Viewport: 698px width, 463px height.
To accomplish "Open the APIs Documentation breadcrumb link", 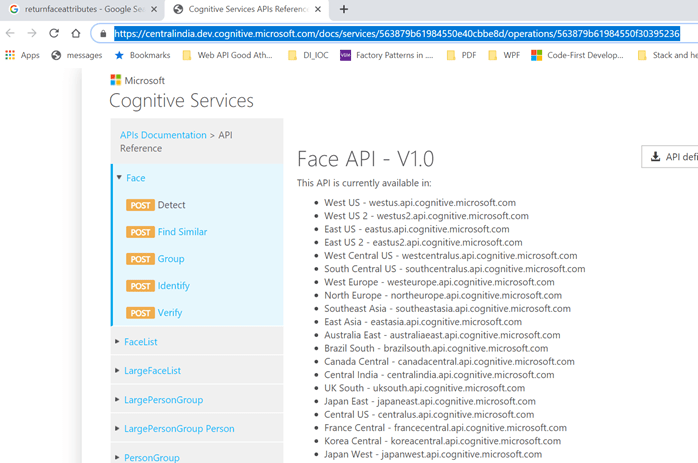I will 163,135.
